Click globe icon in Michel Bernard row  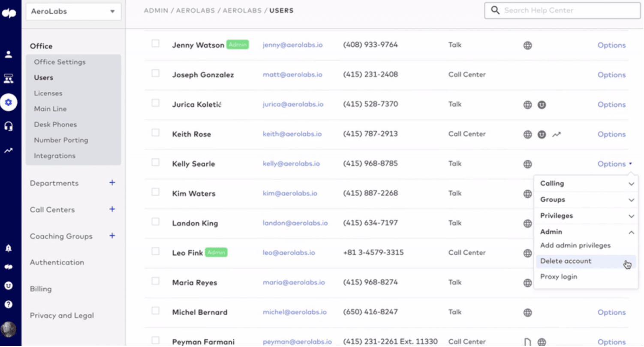[x=528, y=313]
